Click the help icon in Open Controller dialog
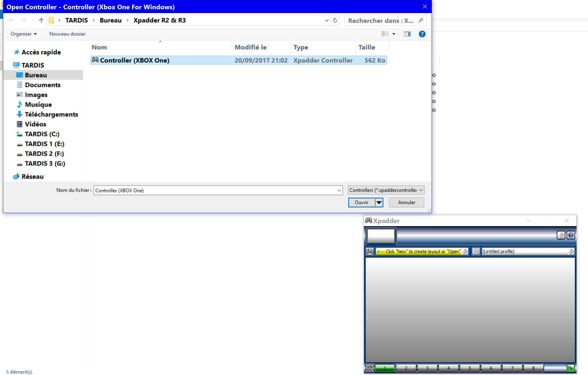Viewport: 588px width, 375px height. pos(422,34)
